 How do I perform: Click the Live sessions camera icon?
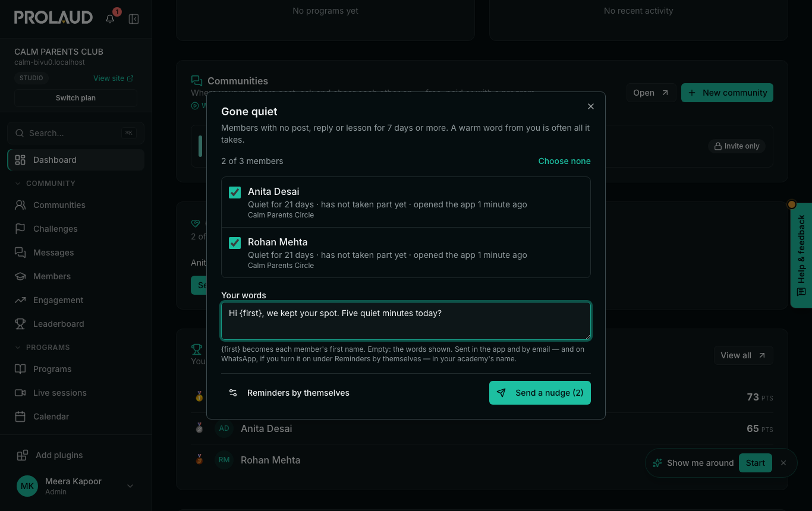click(x=20, y=393)
